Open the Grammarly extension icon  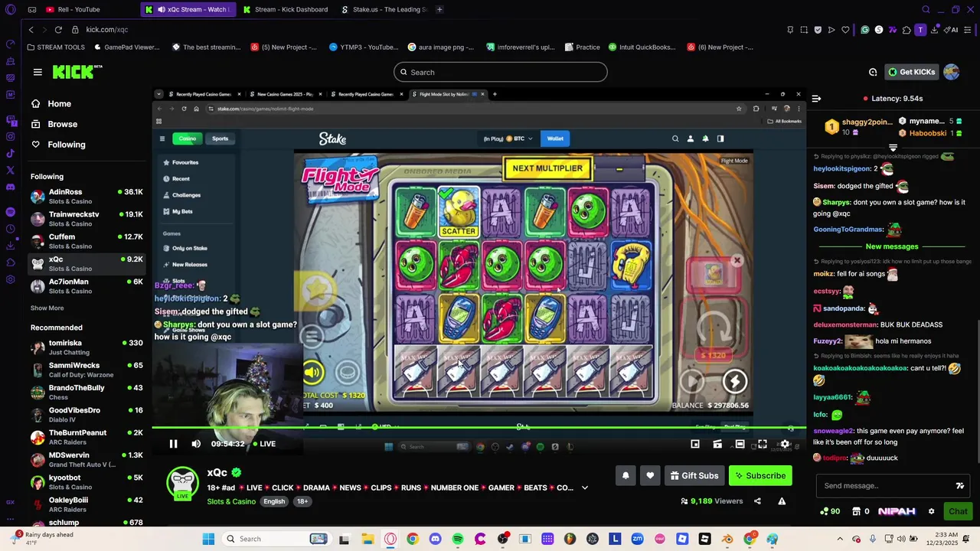865,30
